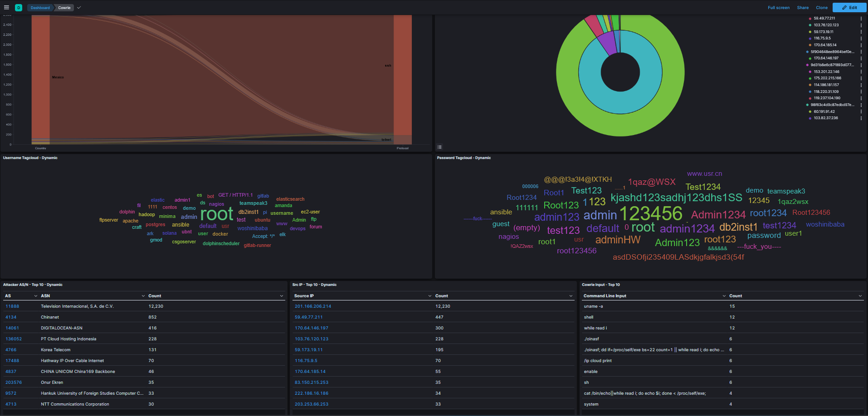Click source IP link 103.76.120.123 in table
This screenshot has width=868, height=416.
tap(312, 339)
